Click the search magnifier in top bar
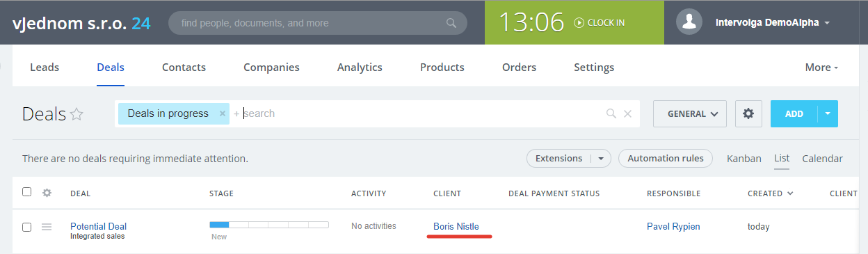Screen dimensions: 868x254 coord(452,23)
